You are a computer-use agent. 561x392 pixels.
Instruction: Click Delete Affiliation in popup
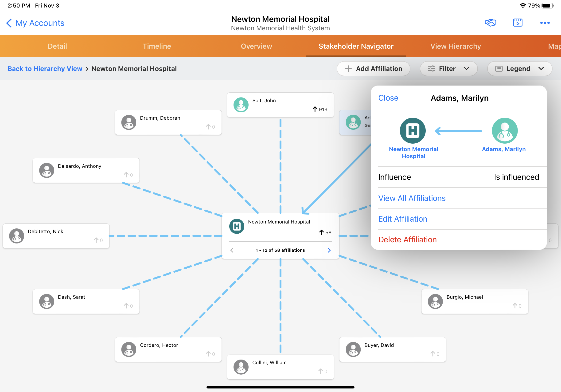point(407,239)
